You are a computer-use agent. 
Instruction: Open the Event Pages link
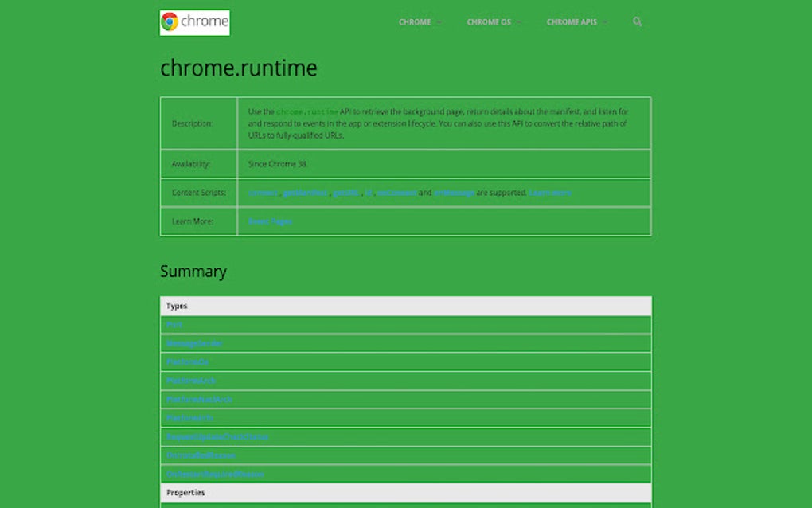coord(269,221)
